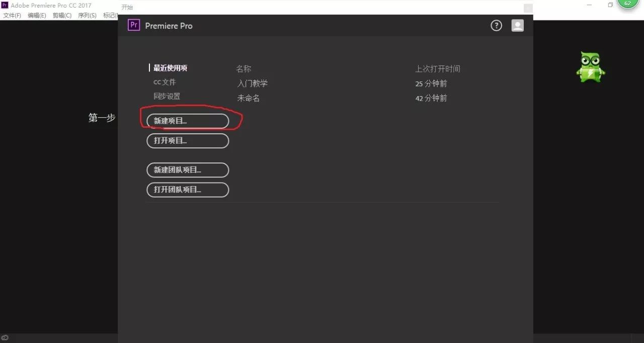
Task: Click the Name (名称) column header
Action: (x=244, y=69)
